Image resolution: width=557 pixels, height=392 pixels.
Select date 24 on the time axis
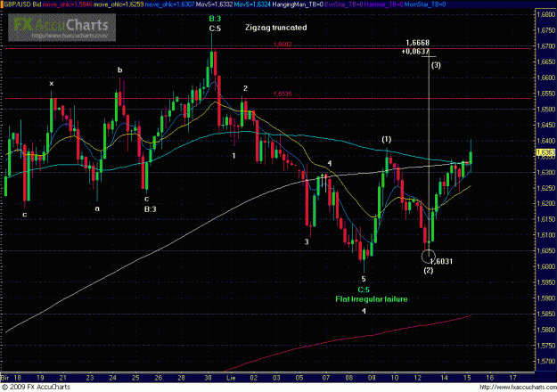pyautogui.click(x=112, y=378)
